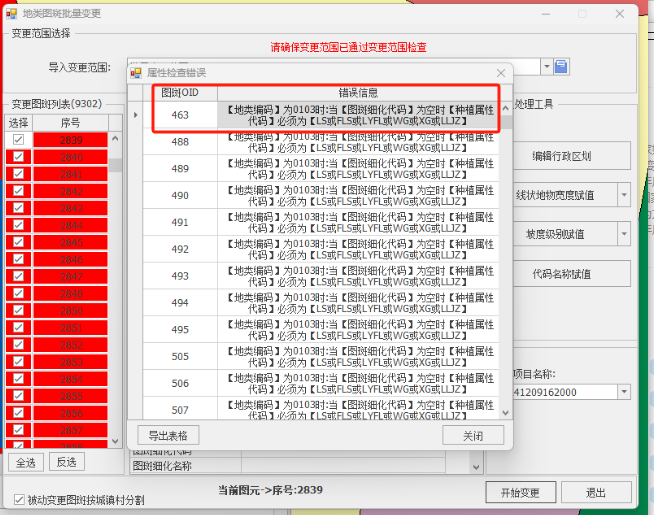Expand the 线状地物宽度赋值 dropdown arrow
This screenshot has width=654, height=515.
[x=624, y=195]
